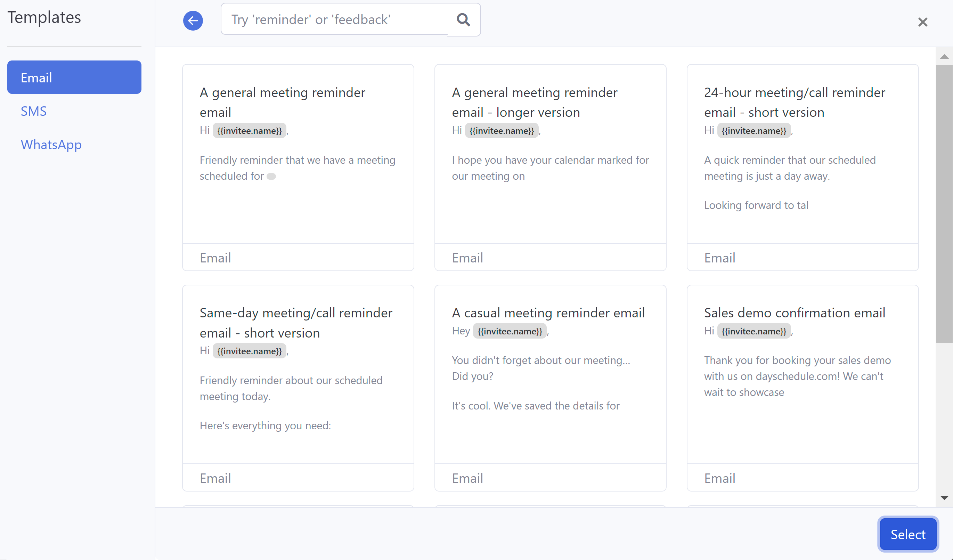Screen dimensions: 953x560
Task: Click the back navigation arrow icon
Action: (193, 19)
